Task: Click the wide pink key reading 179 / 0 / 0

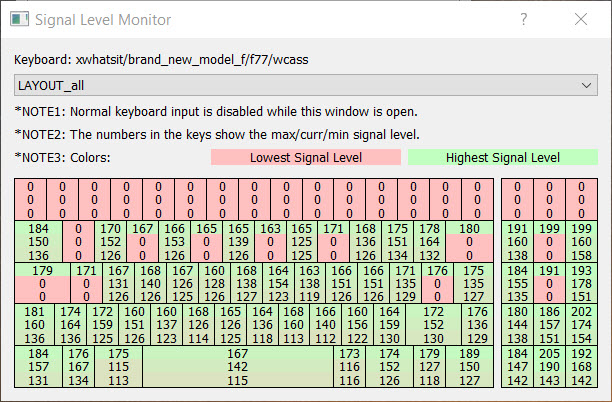Action: (x=43, y=283)
